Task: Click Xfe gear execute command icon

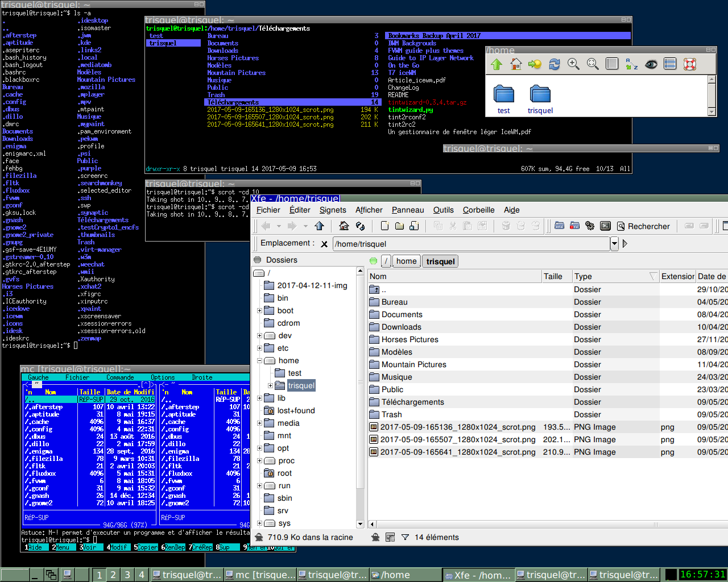Action: [x=590, y=226]
